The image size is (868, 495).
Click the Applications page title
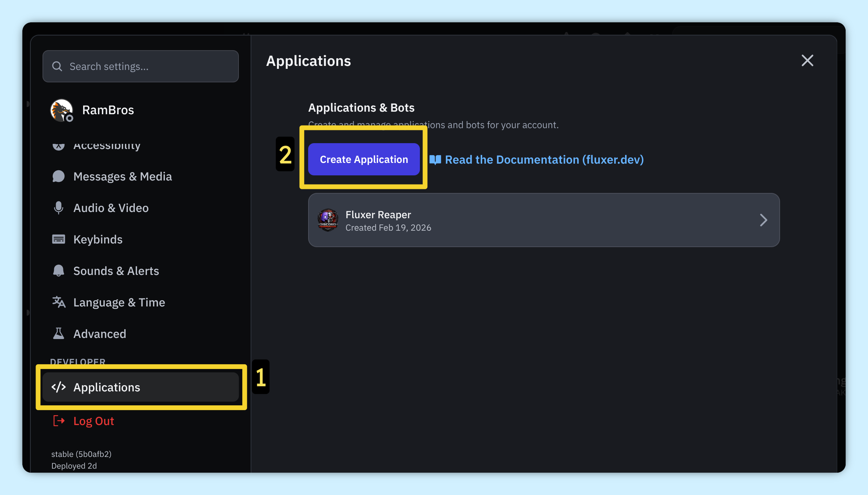coord(309,61)
